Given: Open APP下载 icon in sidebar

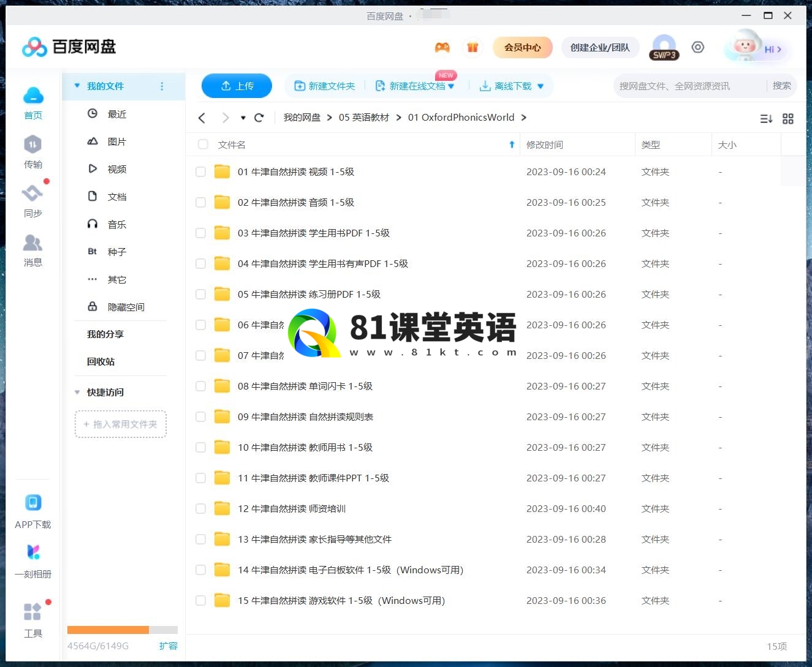Looking at the screenshot, I should click(33, 503).
